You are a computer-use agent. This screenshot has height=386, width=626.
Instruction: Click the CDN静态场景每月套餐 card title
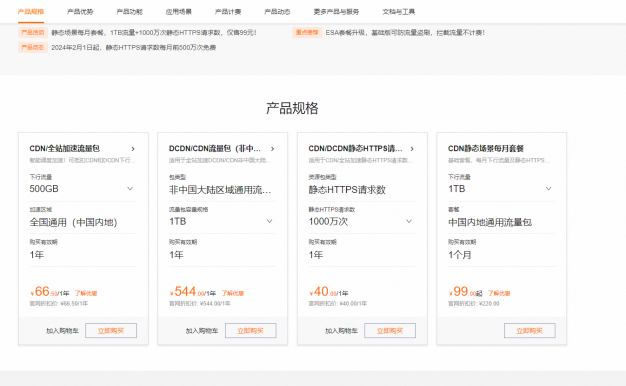click(x=486, y=148)
